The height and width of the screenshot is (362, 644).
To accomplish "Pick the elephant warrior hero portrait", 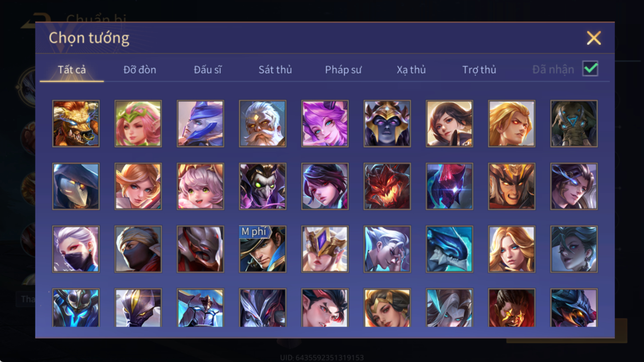I will click(574, 124).
